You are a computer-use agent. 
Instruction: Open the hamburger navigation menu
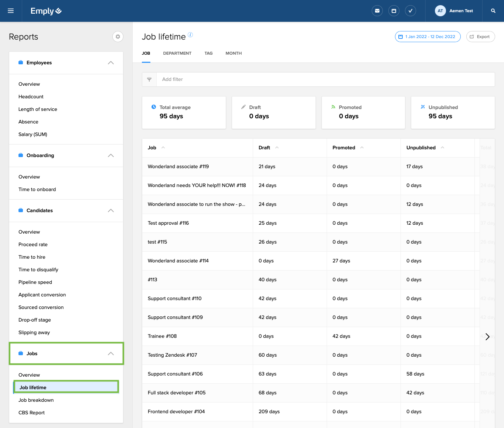11,11
